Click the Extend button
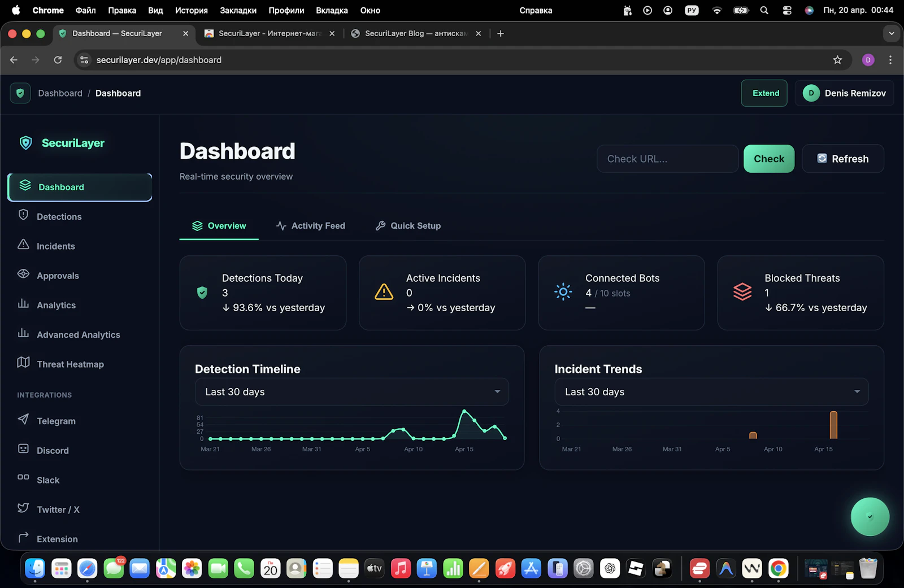This screenshot has height=588, width=904. [x=764, y=93]
